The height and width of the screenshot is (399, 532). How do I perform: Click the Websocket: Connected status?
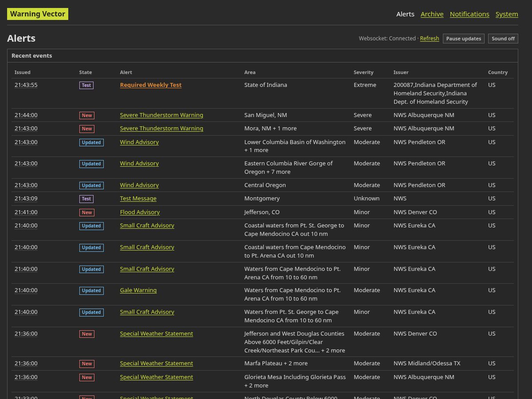(387, 39)
